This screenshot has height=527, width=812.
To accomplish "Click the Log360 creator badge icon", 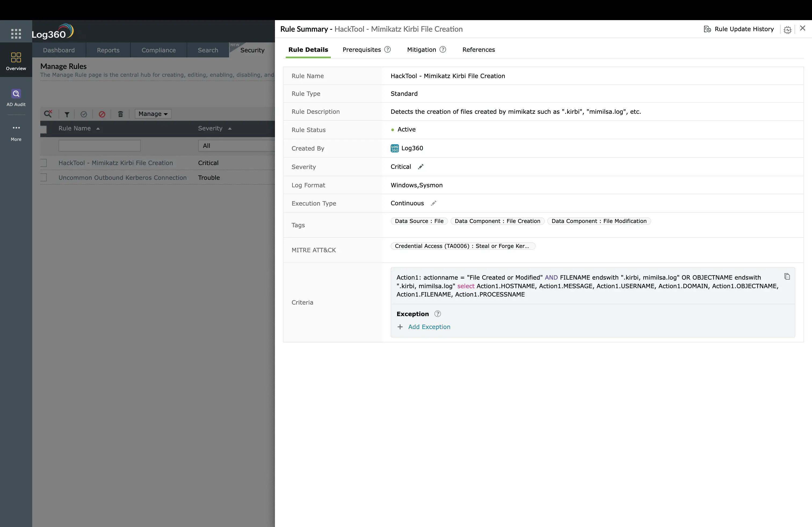I will click(394, 148).
